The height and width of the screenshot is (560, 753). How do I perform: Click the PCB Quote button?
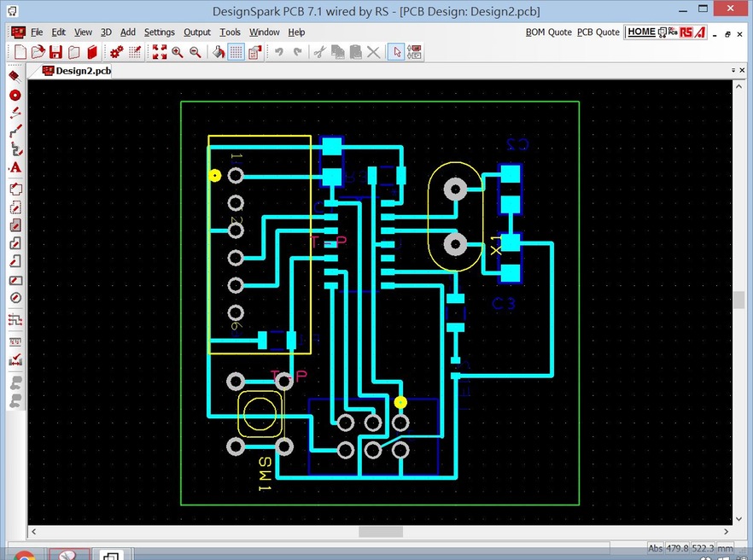click(598, 32)
